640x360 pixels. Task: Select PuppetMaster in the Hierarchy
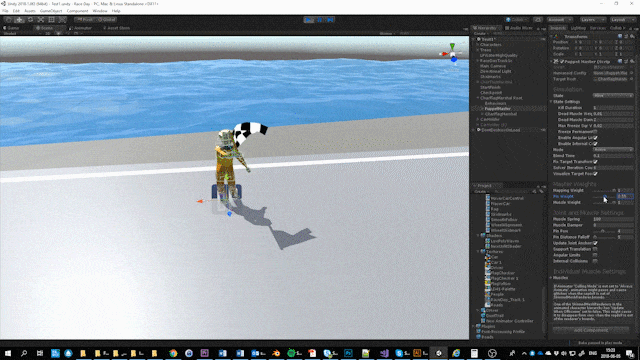[497, 109]
